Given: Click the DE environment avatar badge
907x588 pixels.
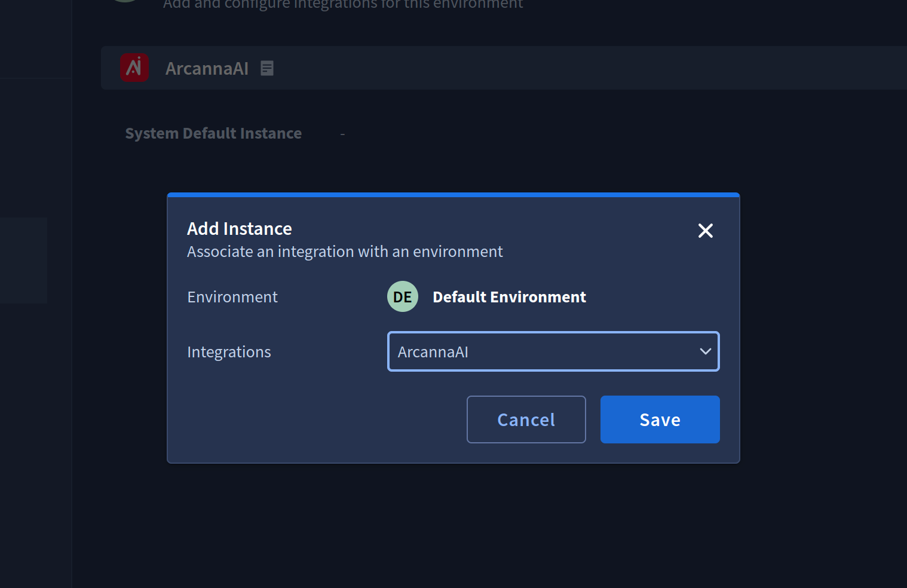Looking at the screenshot, I should (403, 296).
